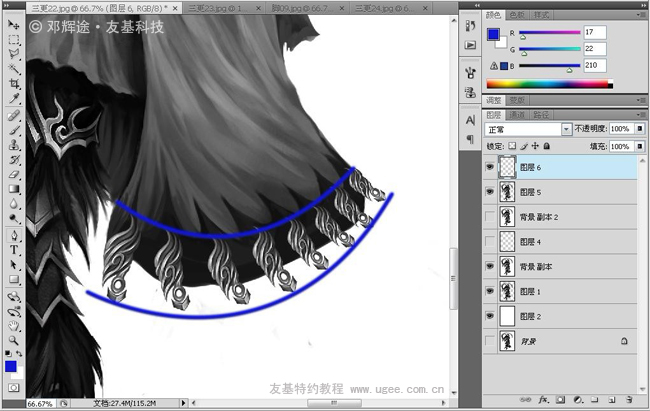This screenshot has height=411, width=650.
Task: Show layer 图层 4
Action: click(490, 242)
